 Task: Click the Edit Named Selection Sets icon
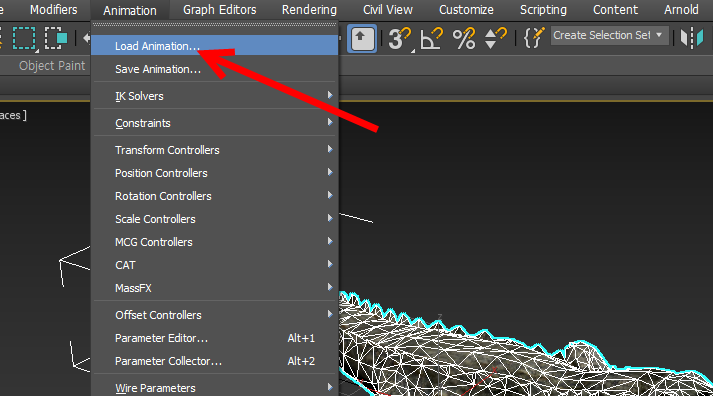click(534, 38)
